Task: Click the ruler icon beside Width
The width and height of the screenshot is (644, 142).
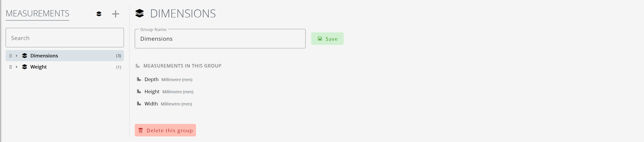Action: point(139,104)
